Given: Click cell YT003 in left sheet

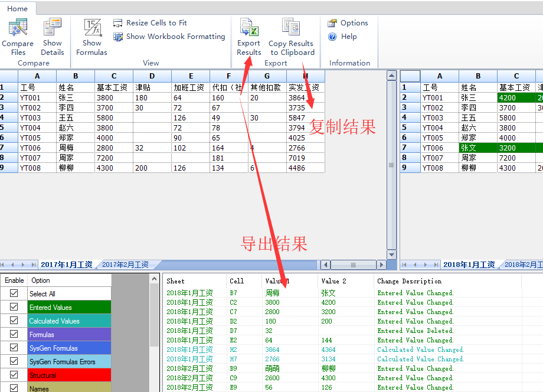Looking at the screenshot, I should [x=37, y=117].
